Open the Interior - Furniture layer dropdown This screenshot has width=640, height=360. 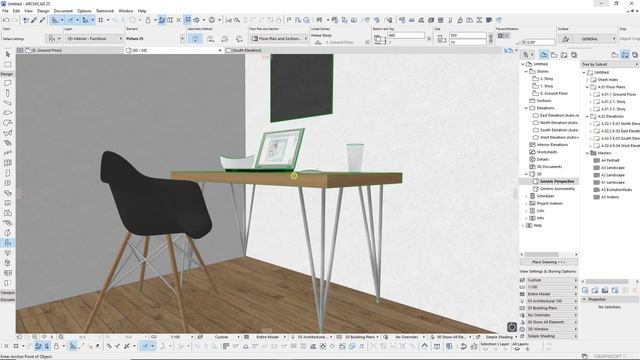(x=94, y=38)
